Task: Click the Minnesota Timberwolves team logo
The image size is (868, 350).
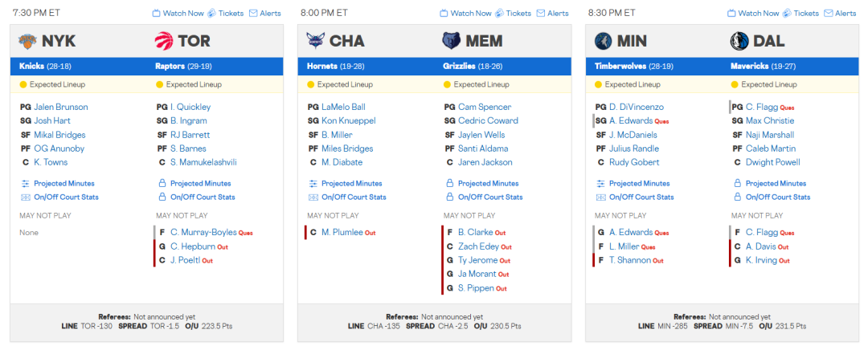Action: point(603,41)
